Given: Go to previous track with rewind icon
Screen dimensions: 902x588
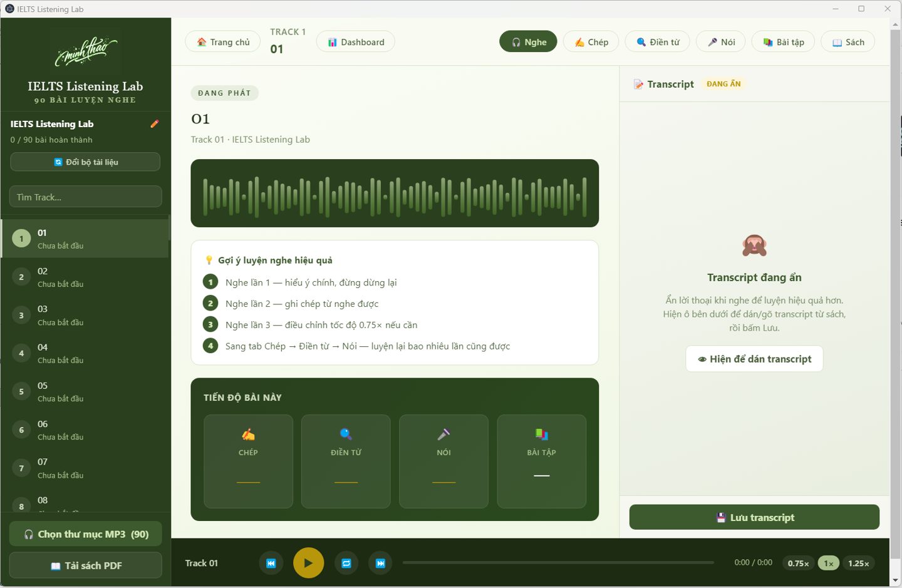Looking at the screenshot, I should 271,563.
